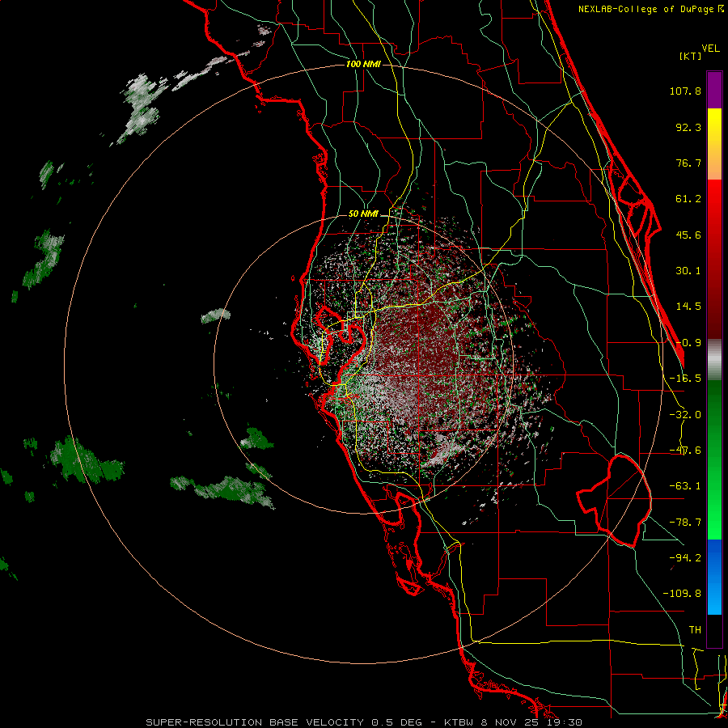Image resolution: width=728 pixels, height=728 pixels.
Task: Select the -109.8 value on velocity scale
Action: click(x=682, y=594)
